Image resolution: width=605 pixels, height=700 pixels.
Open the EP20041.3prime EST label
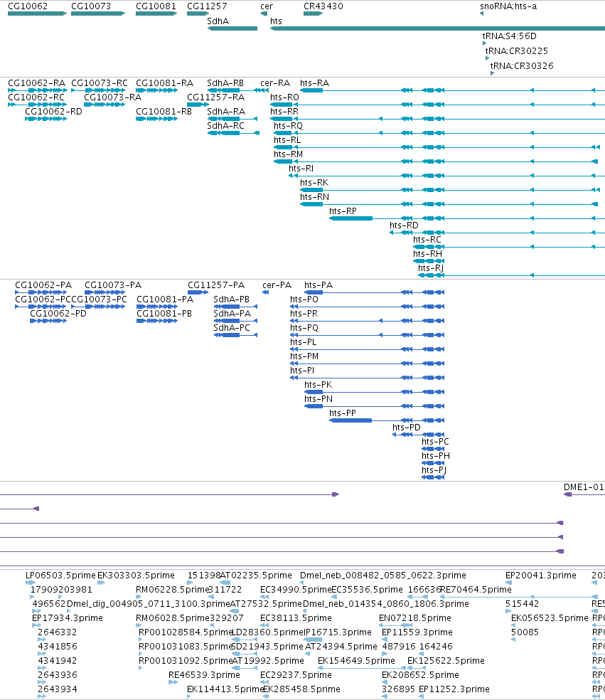541,576
